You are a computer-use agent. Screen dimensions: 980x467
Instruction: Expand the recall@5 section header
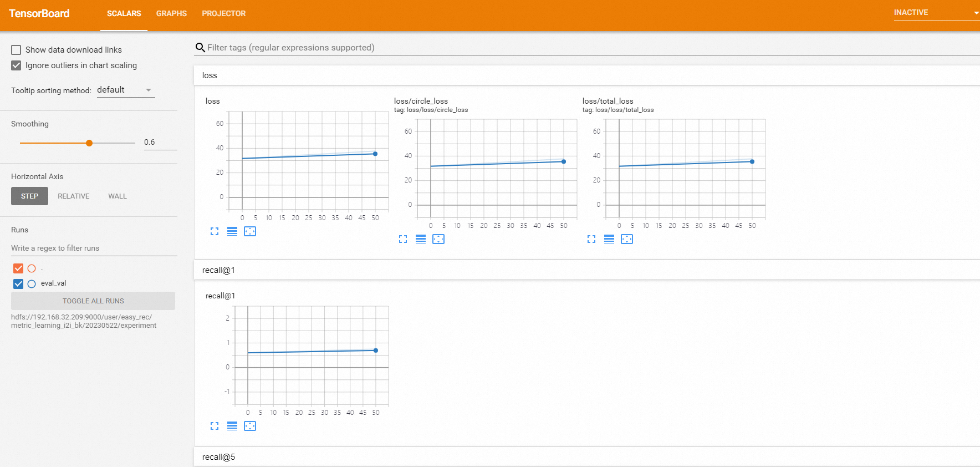point(586,457)
